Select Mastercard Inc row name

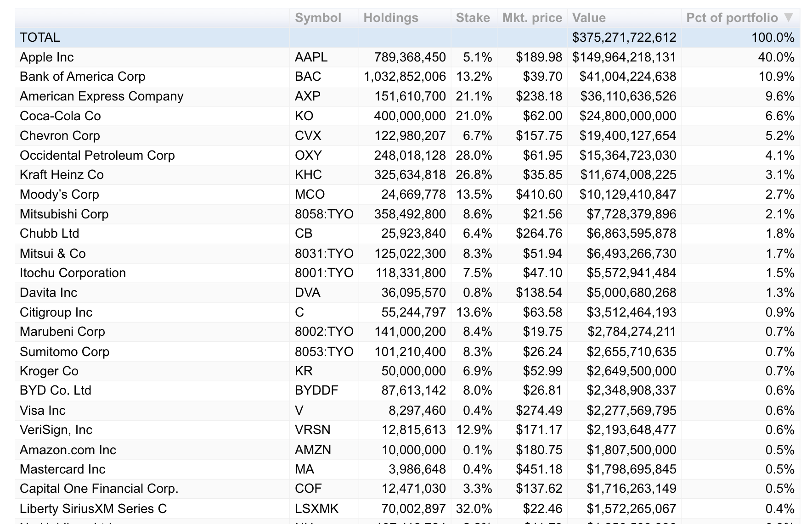[62, 469]
